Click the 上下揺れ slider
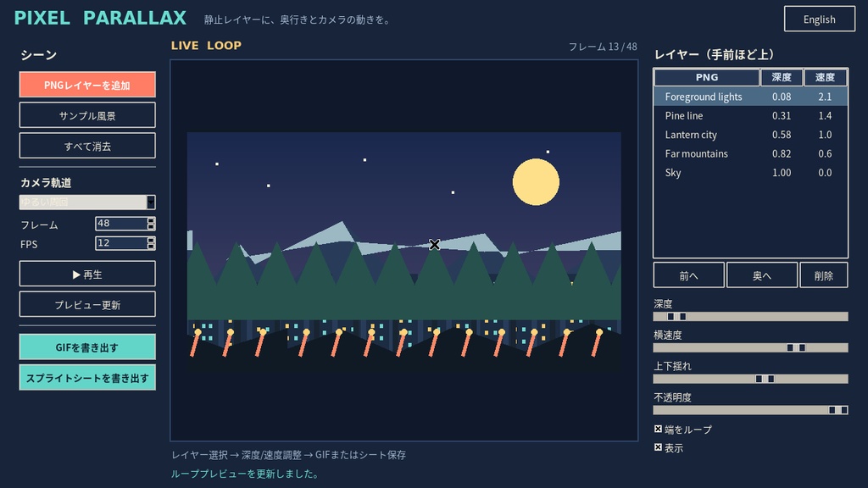 pyautogui.click(x=751, y=379)
